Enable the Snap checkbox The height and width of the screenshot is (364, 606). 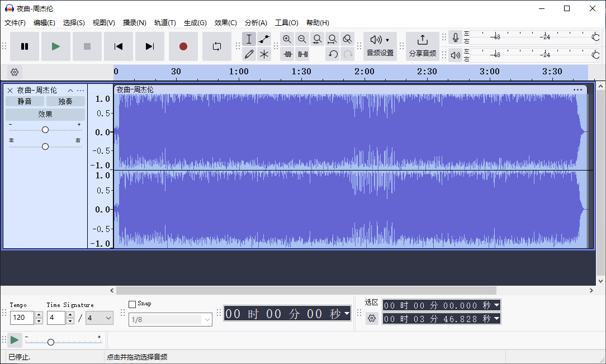(x=132, y=303)
